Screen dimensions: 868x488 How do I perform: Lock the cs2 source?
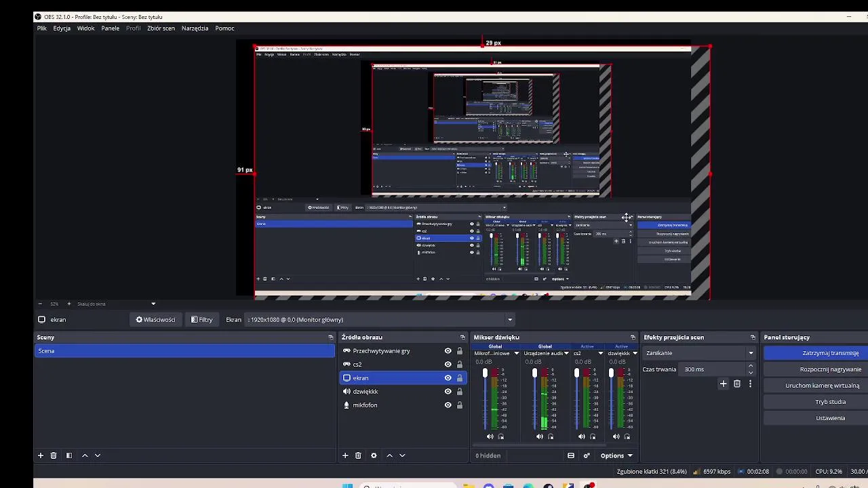tap(459, 365)
